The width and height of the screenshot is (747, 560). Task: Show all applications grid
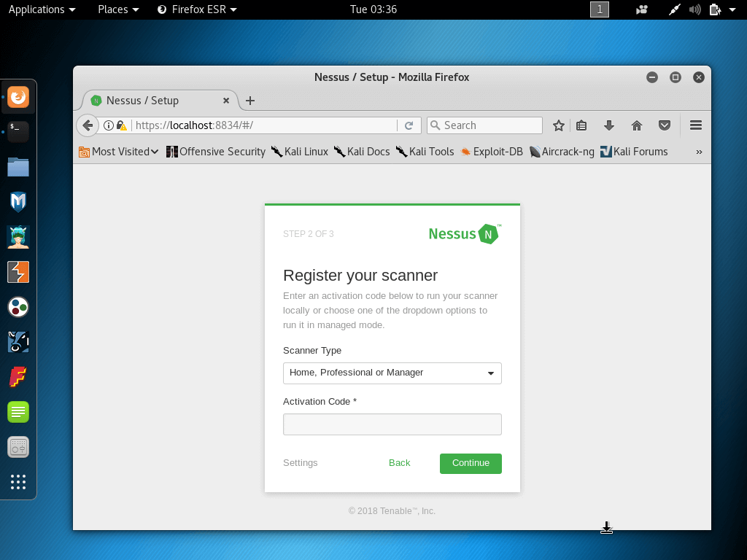(18, 482)
